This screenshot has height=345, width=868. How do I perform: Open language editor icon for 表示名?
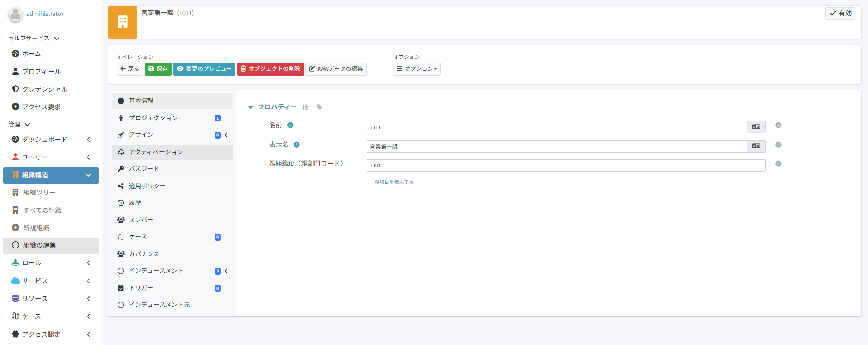[756, 146]
